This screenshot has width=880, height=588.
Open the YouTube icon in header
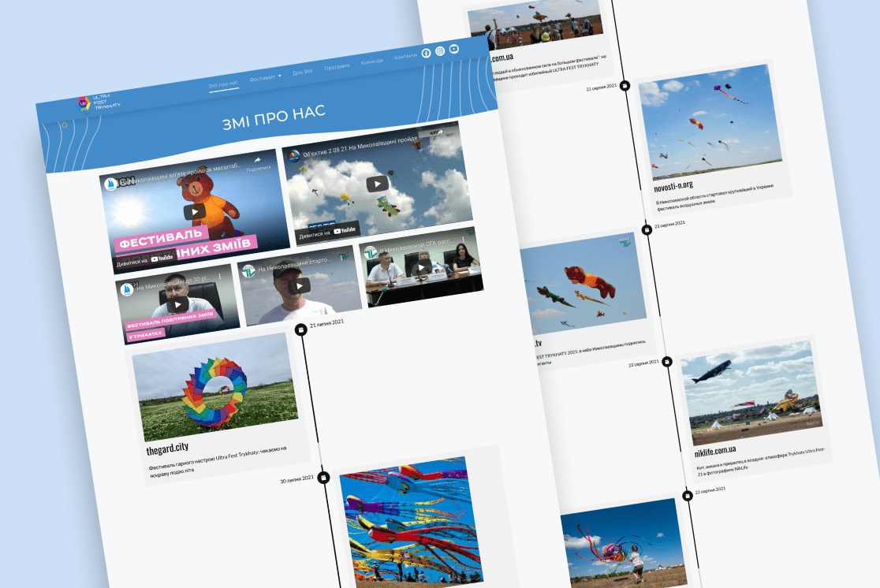(x=454, y=50)
